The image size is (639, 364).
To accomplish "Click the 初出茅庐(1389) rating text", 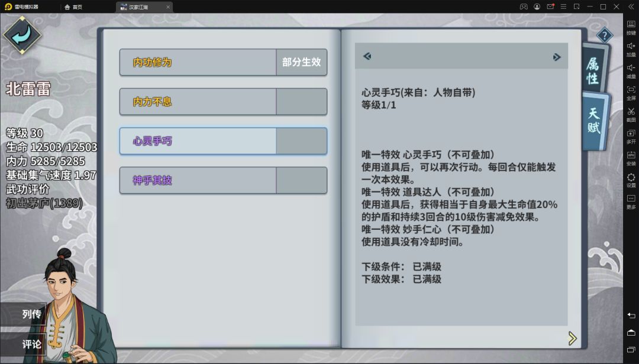I will [x=44, y=203].
